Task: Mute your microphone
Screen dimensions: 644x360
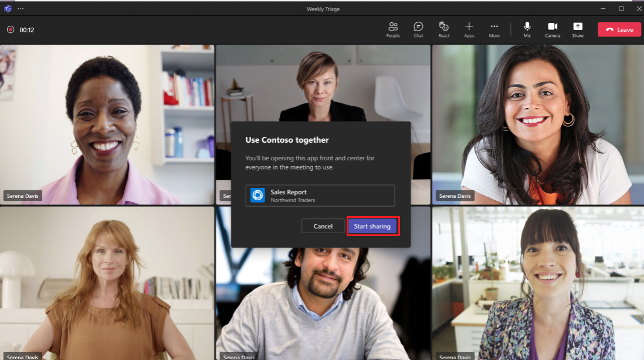Action: click(x=527, y=29)
